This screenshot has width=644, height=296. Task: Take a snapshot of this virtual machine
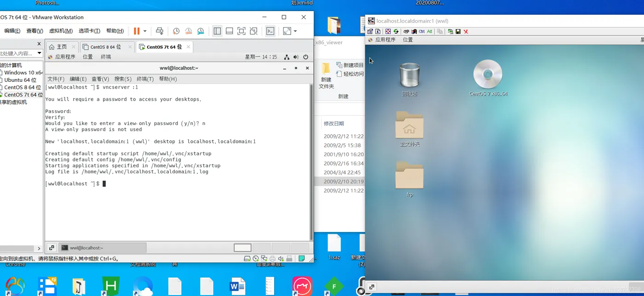pyautogui.click(x=176, y=31)
